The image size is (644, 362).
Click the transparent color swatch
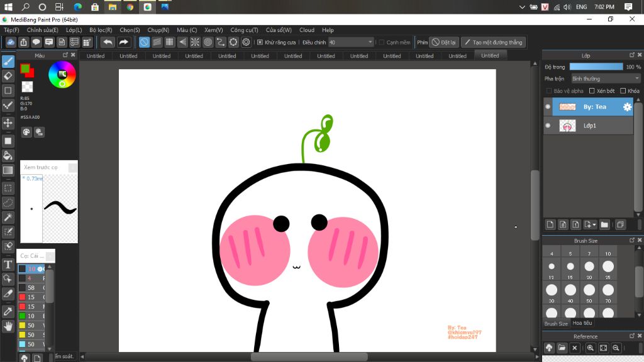(x=27, y=87)
